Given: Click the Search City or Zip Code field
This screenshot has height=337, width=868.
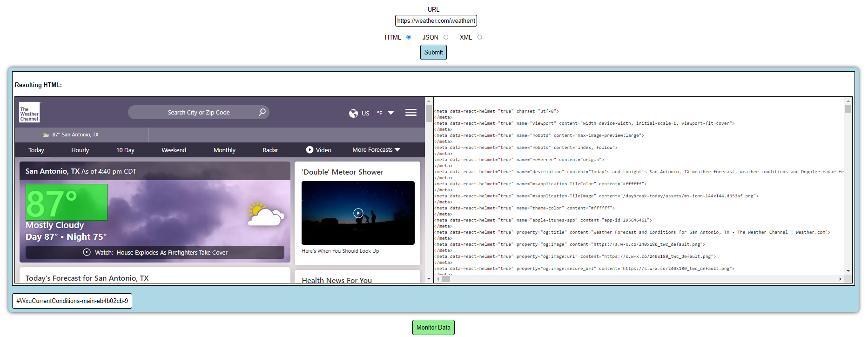Looking at the screenshot, I should [199, 112].
